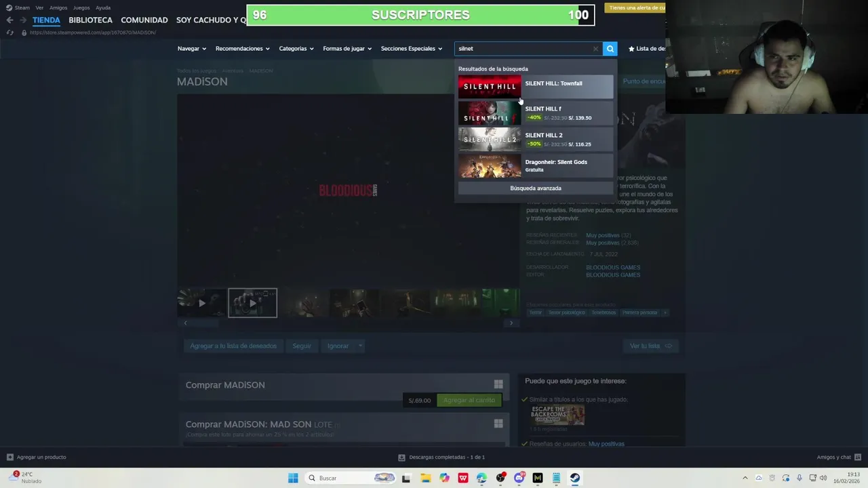Select SILENT HILL 2 search result
Image resolution: width=868 pixels, height=488 pixels.
(x=536, y=139)
